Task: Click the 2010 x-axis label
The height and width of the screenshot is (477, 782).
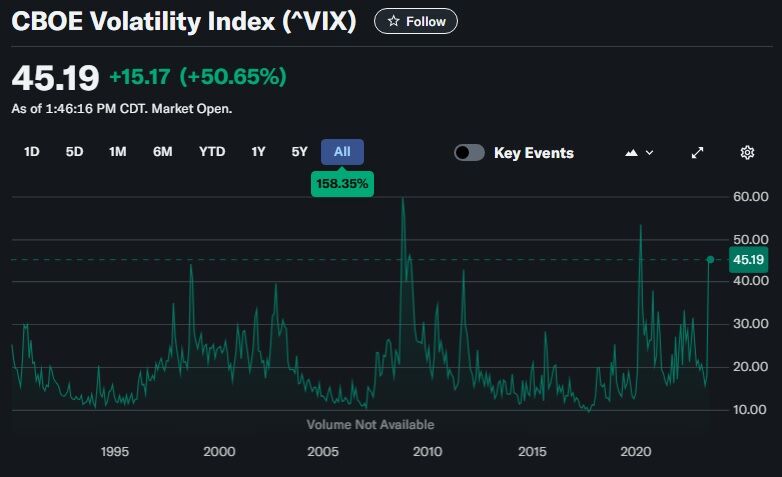Action: coord(427,452)
